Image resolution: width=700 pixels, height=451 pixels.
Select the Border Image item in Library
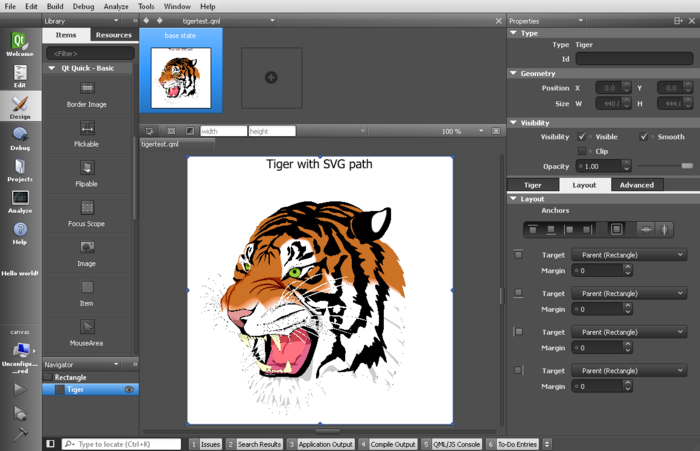click(87, 94)
